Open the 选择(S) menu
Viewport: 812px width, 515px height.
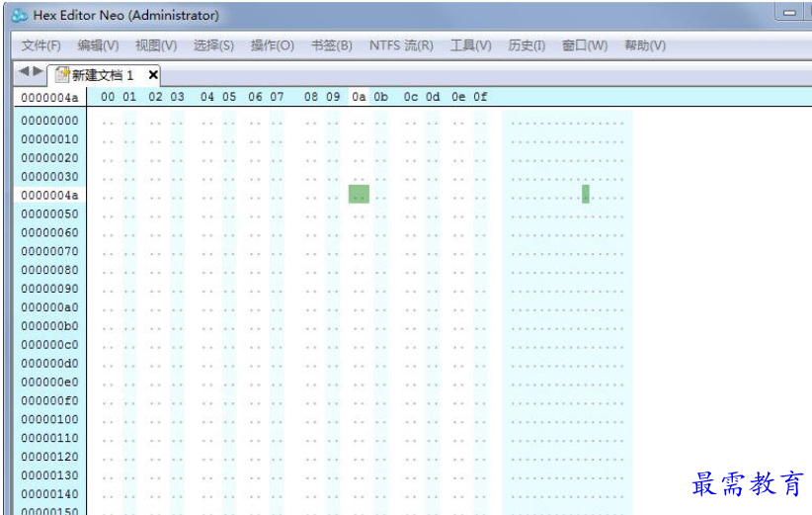[x=213, y=45]
